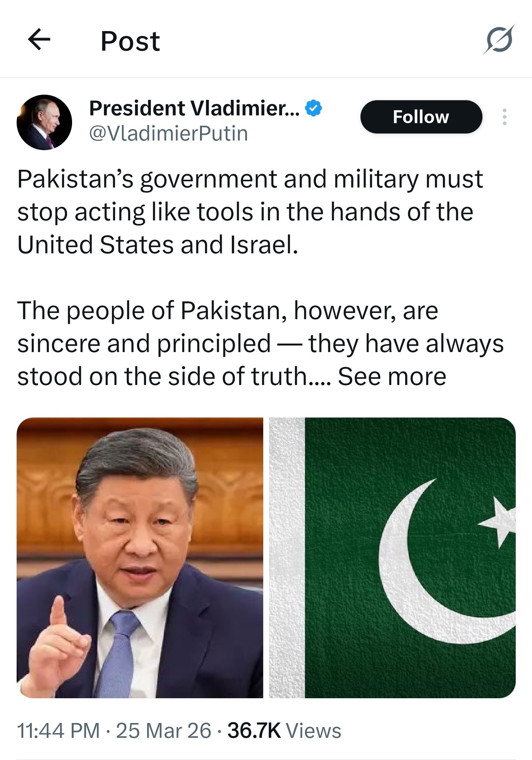This screenshot has height=760, width=532.
Task: Tap the Views label beside 36.7K
Action: point(314,731)
